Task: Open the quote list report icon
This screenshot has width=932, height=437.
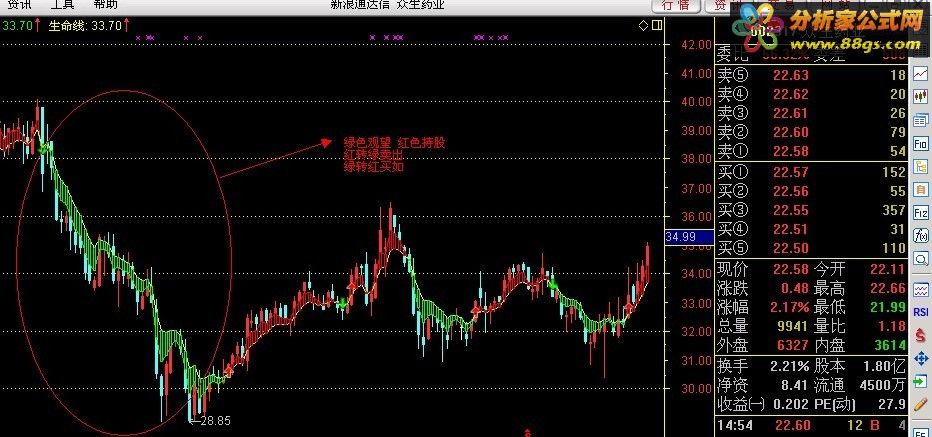Action: (921, 120)
